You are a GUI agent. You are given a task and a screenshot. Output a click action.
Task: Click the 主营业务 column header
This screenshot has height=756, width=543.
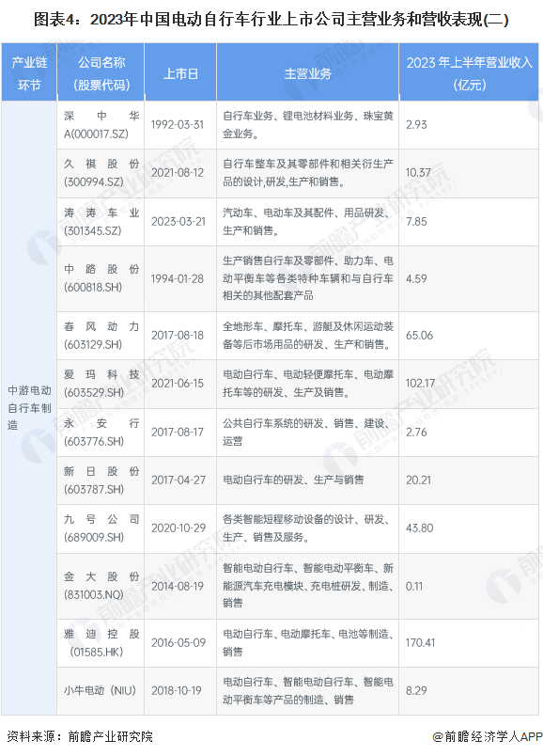coord(307,72)
